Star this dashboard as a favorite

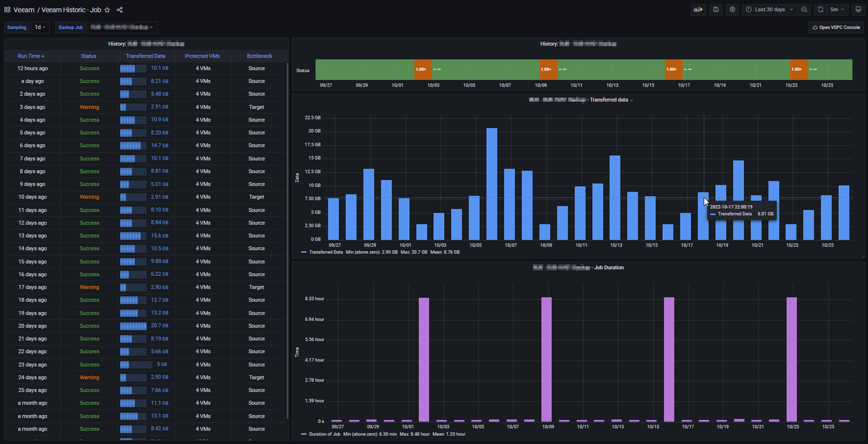(107, 9)
